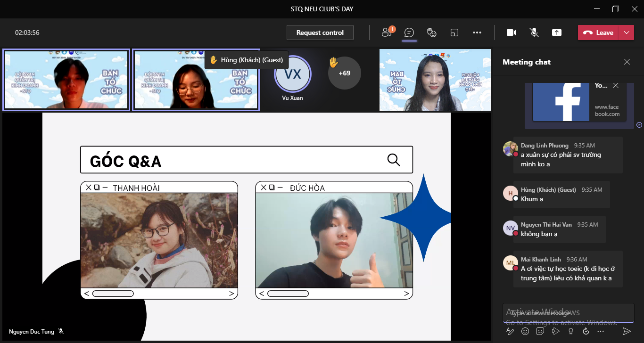Click the THANH HOÀI photo on the slide
644x343 pixels.
click(x=159, y=240)
